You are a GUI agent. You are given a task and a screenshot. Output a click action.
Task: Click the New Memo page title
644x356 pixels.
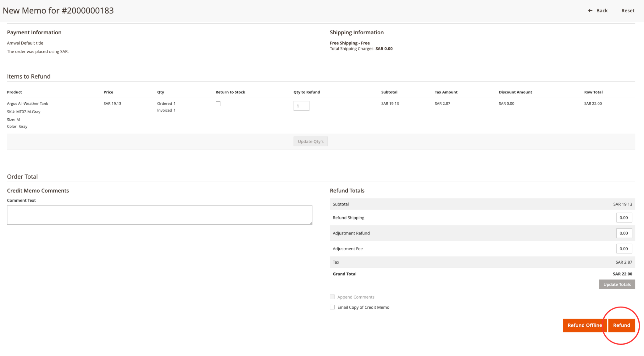[58, 11]
